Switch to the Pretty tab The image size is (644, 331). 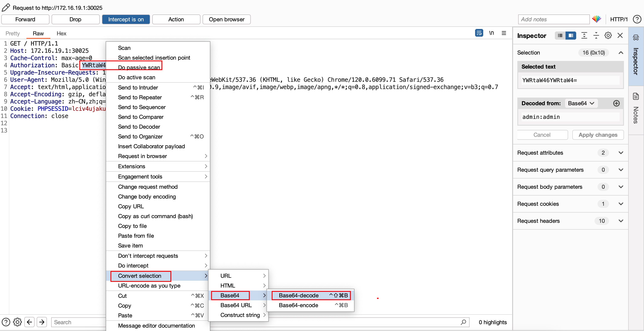pyautogui.click(x=13, y=33)
